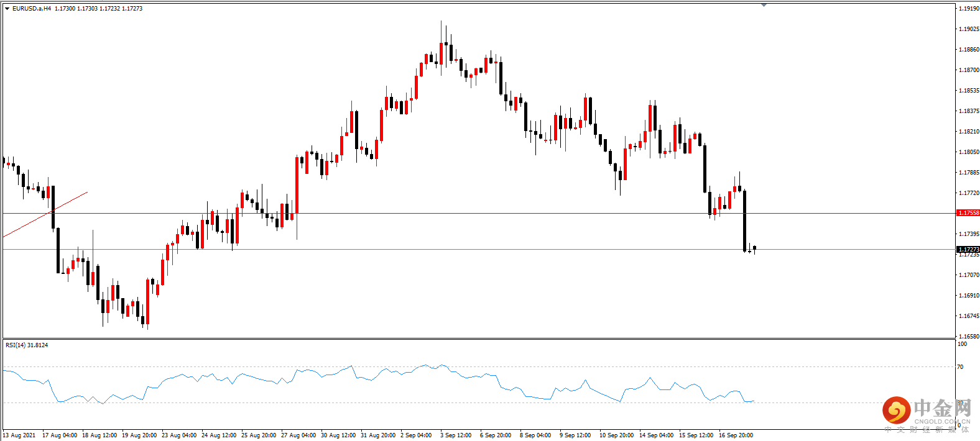Click the 1.18210 price scale label
Viewport: 980px width, 441px height.
[969, 132]
